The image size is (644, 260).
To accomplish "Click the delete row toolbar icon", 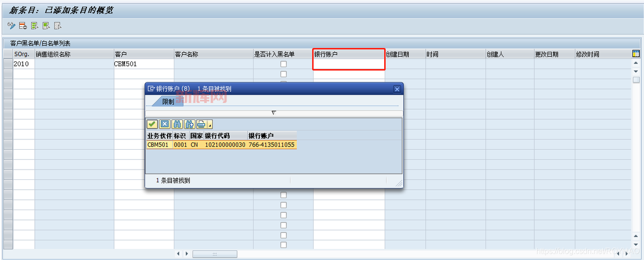I will point(23,25).
